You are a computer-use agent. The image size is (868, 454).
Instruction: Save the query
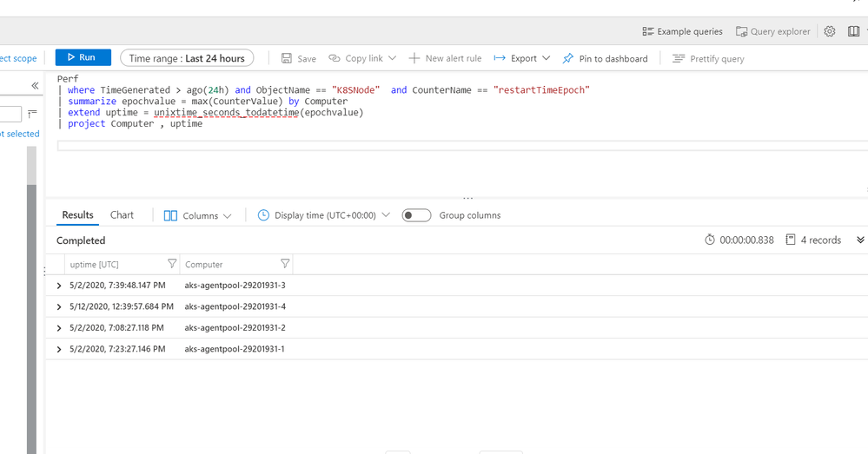(x=298, y=59)
